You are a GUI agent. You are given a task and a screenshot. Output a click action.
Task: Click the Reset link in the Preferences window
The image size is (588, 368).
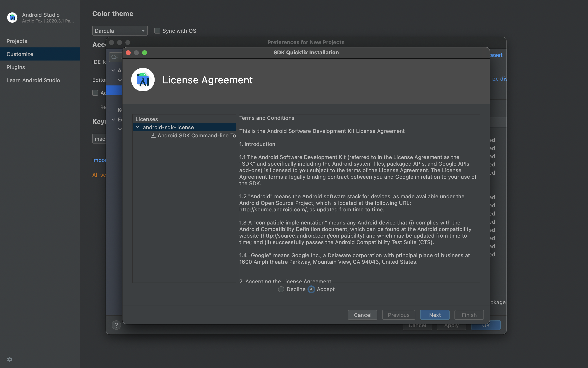click(x=496, y=55)
